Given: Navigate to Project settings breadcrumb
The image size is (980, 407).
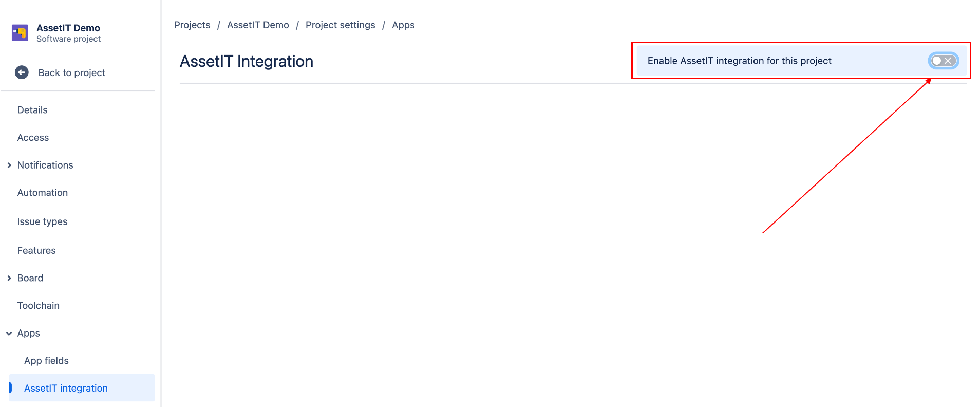Looking at the screenshot, I should click(x=340, y=25).
